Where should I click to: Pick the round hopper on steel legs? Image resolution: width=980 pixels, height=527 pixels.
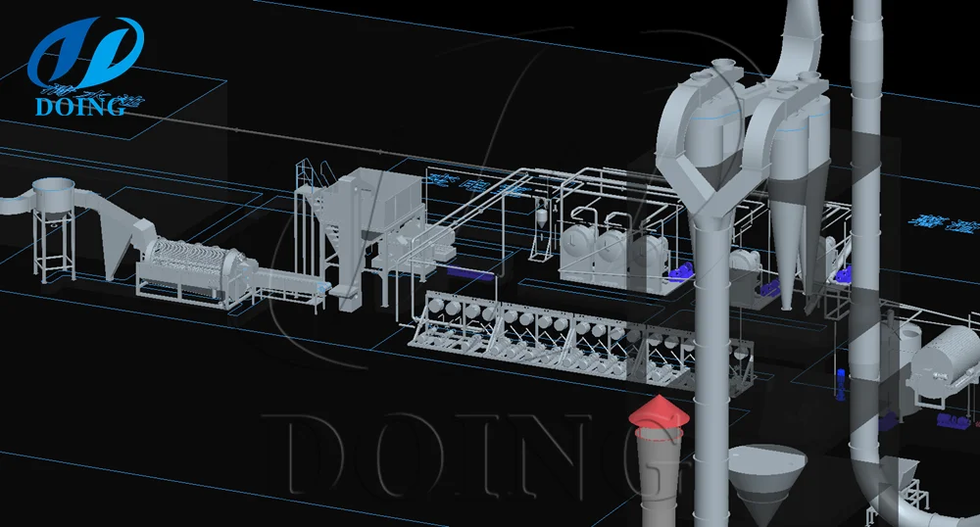(x=54, y=228)
